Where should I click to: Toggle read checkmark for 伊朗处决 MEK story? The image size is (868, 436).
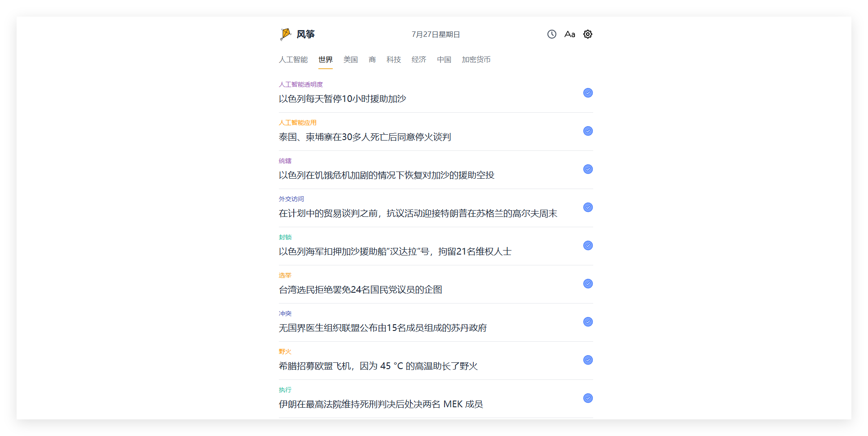pyautogui.click(x=588, y=398)
